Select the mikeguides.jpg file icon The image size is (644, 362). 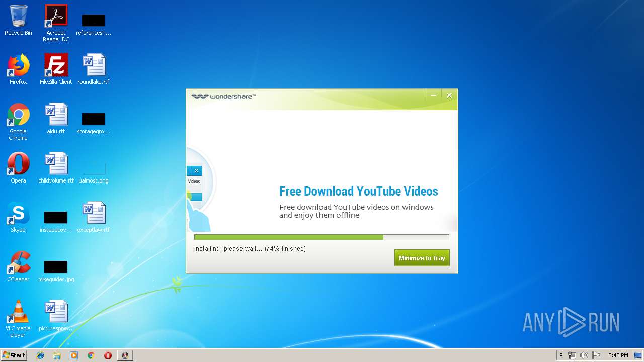click(x=56, y=270)
